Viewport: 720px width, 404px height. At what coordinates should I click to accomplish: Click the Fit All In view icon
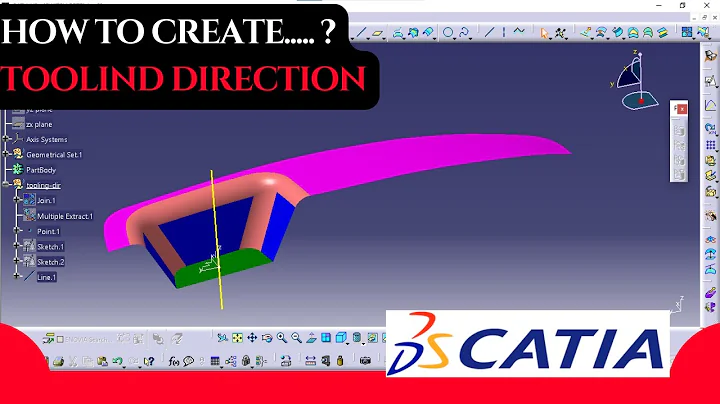[237, 338]
